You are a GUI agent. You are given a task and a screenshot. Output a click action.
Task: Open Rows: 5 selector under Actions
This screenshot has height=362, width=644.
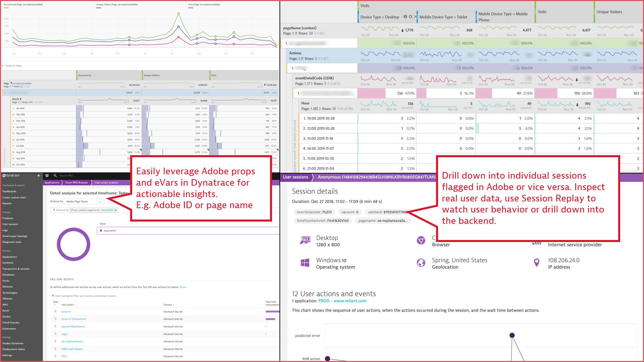316,59
